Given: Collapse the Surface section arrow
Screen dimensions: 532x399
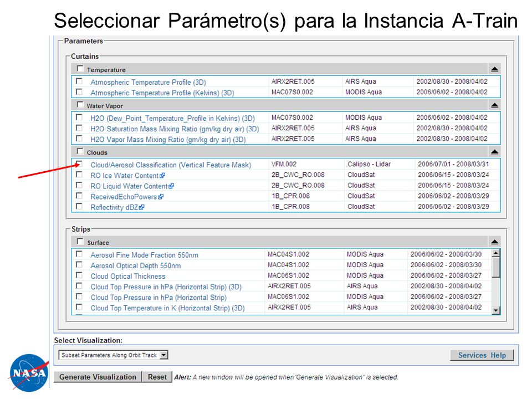Looking at the screenshot, I should (x=494, y=242).
